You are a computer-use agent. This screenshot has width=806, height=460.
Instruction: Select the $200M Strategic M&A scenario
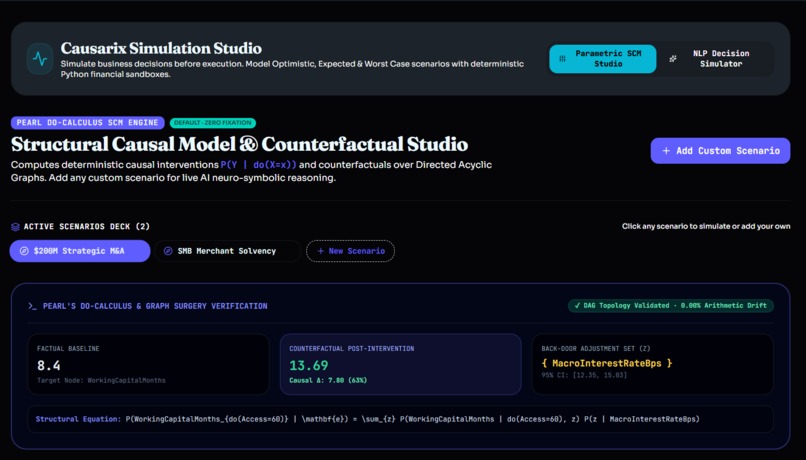click(x=80, y=251)
